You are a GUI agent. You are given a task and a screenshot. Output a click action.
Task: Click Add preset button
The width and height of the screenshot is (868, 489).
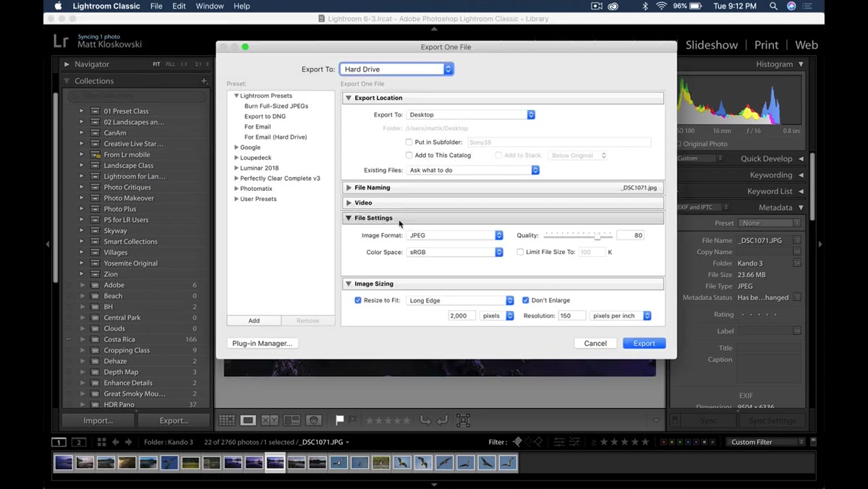(254, 320)
